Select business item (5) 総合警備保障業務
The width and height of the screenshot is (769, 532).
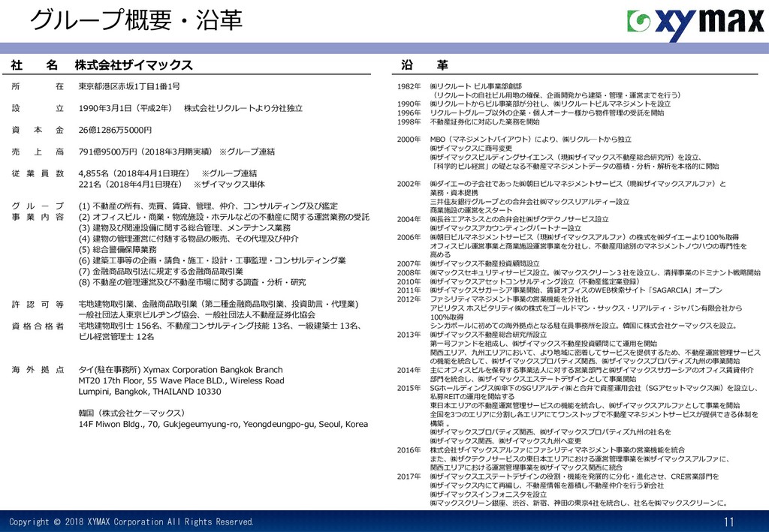[118, 249]
